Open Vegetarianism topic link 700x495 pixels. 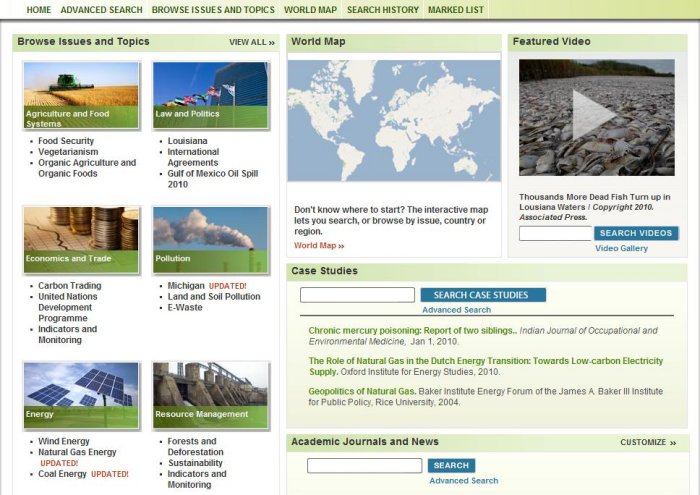point(68,152)
